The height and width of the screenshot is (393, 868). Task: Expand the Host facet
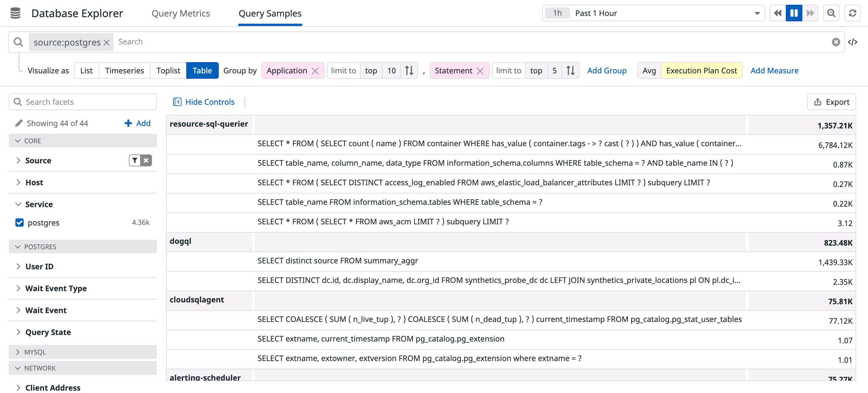(19, 182)
